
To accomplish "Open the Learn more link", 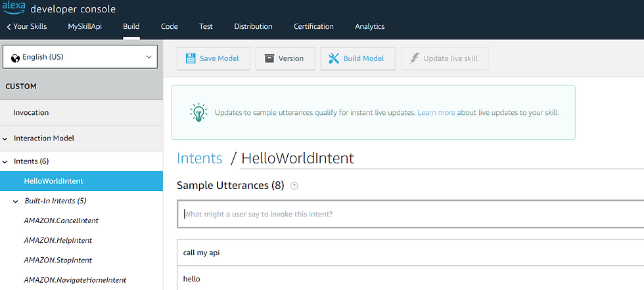I will [436, 112].
